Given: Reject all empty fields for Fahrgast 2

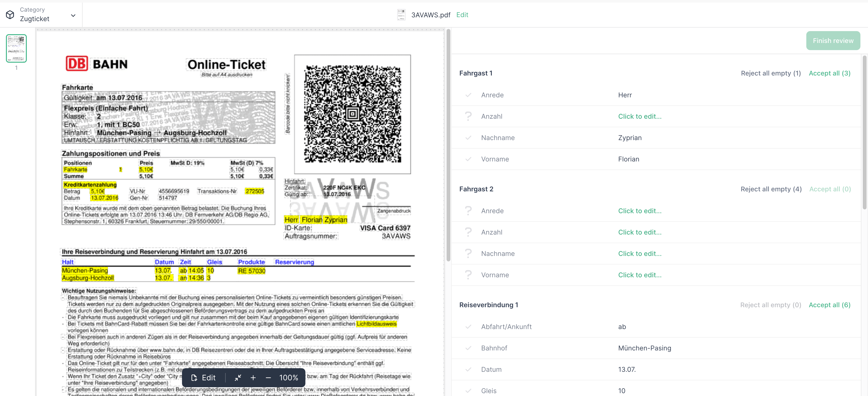Looking at the screenshot, I should click(771, 189).
